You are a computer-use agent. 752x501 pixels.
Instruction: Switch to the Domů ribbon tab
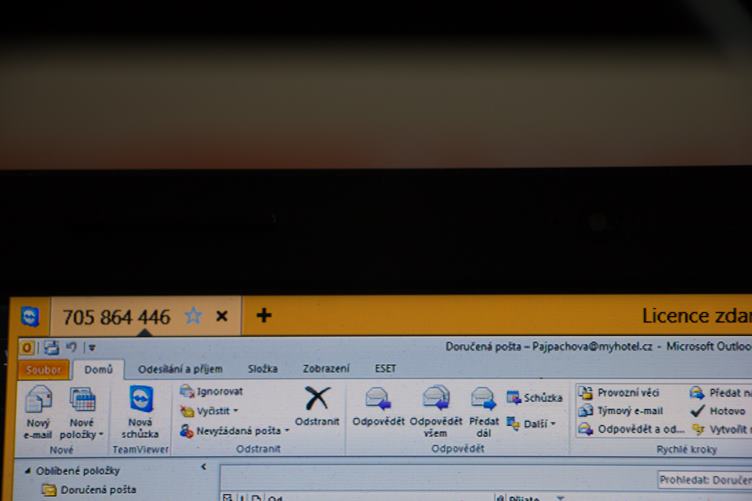(x=98, y=370)
